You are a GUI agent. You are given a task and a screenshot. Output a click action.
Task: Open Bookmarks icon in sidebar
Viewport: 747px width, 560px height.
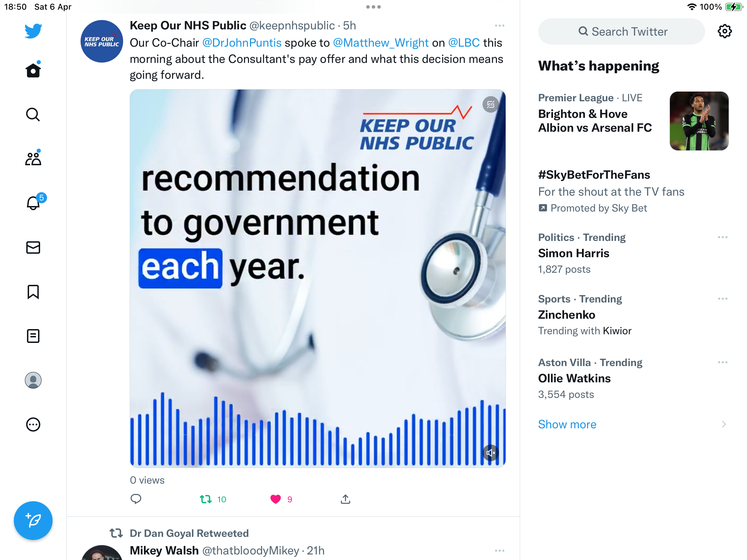pos(33,291)
